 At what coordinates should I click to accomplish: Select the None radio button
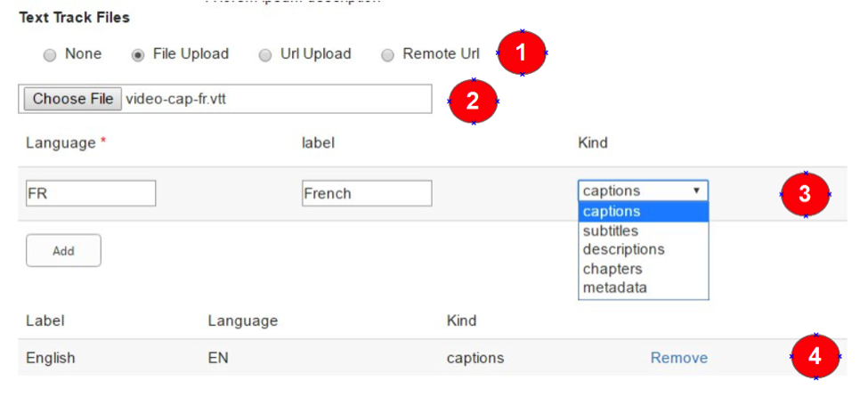(x=51, y=55)
